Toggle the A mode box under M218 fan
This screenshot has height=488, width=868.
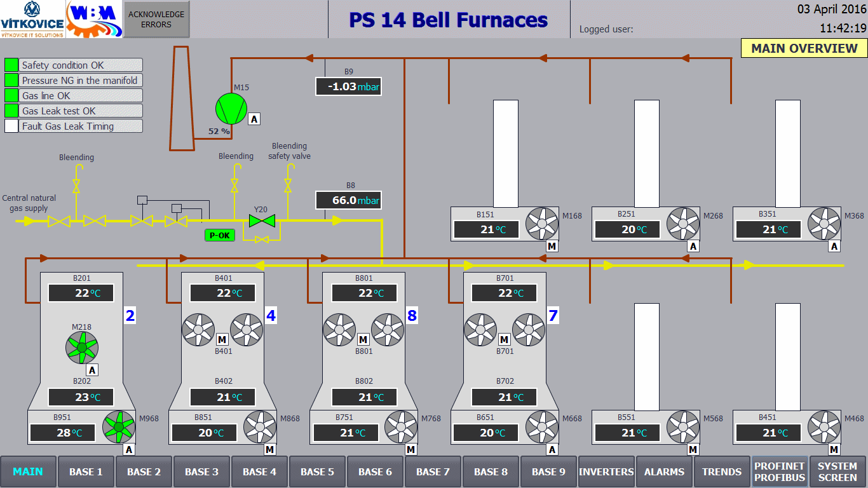(93, 370)
